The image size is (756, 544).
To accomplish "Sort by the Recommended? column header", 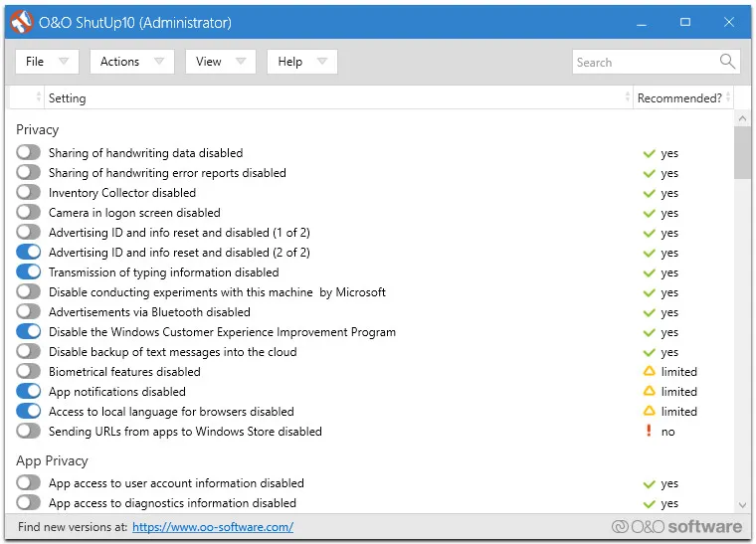I will [x=679, y=97].
